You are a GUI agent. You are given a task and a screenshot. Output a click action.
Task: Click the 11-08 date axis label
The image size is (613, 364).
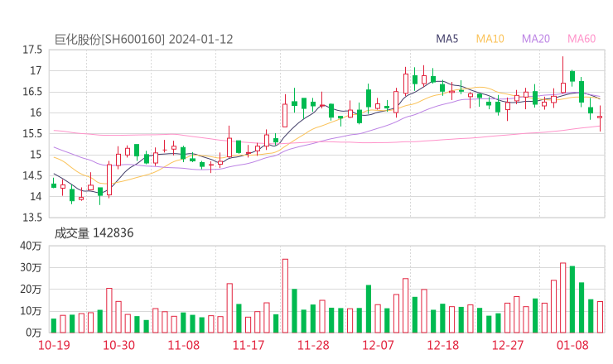click(x=183, y=345)
